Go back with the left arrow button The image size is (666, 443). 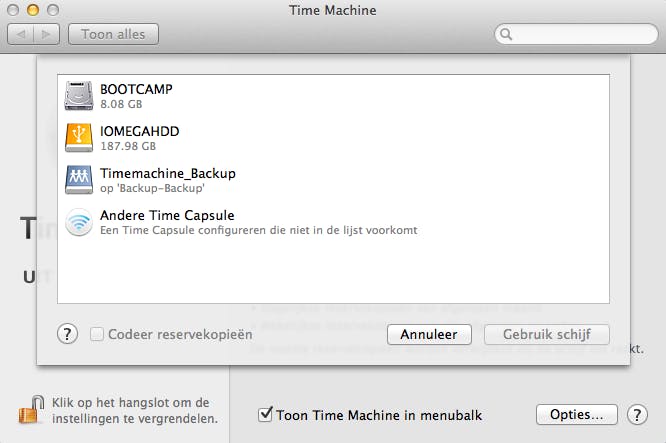tap(21, 35)
